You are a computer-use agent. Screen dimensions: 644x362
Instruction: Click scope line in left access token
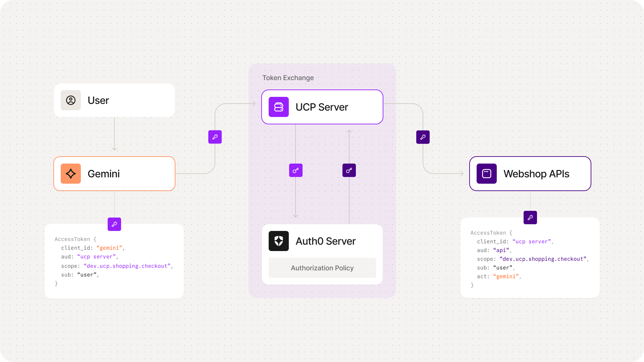[x=117, y=266]
